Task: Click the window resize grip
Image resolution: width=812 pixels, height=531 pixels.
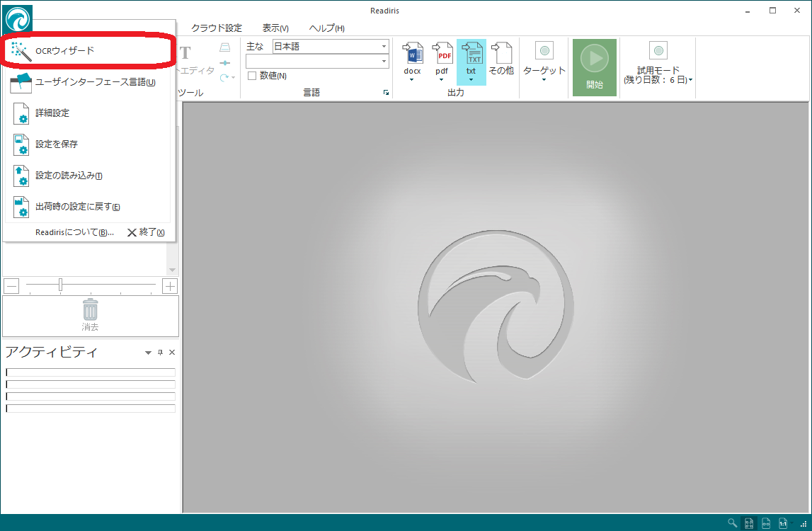Action: pos(804,524)
